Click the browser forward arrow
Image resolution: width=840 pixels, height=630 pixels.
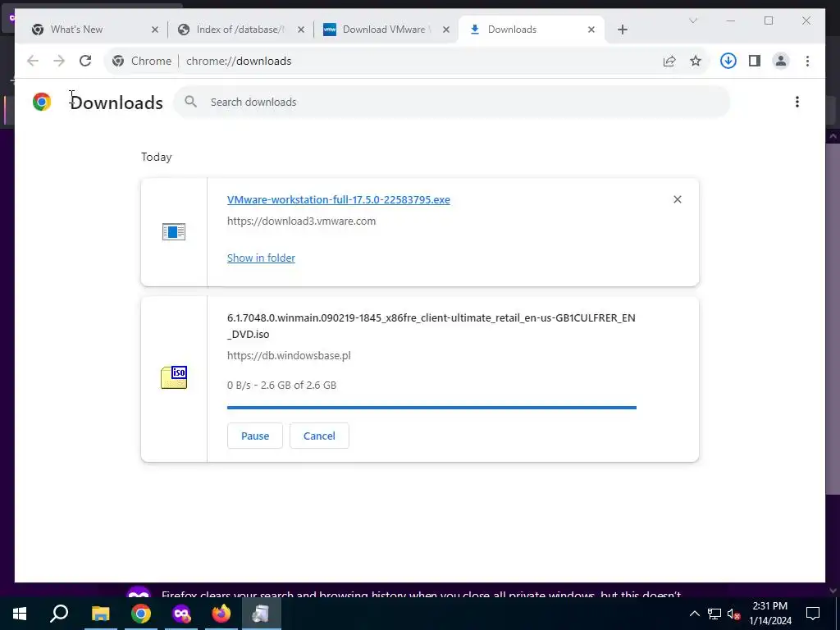[59, 61]
